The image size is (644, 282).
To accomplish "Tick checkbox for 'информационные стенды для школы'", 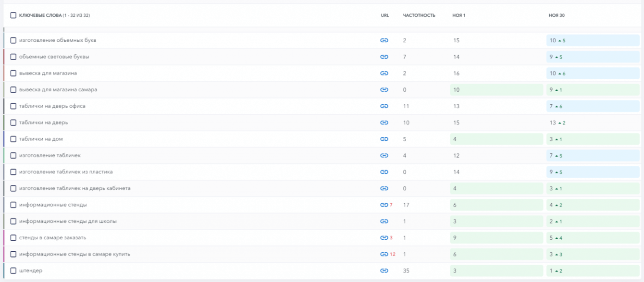I will 13,221.
